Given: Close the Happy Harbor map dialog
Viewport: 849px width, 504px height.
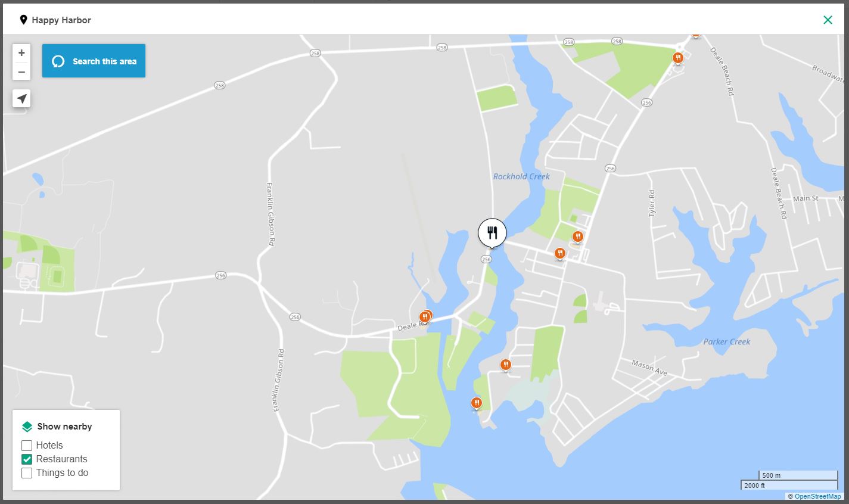Looking at the screenshot, I should (828, 20).
